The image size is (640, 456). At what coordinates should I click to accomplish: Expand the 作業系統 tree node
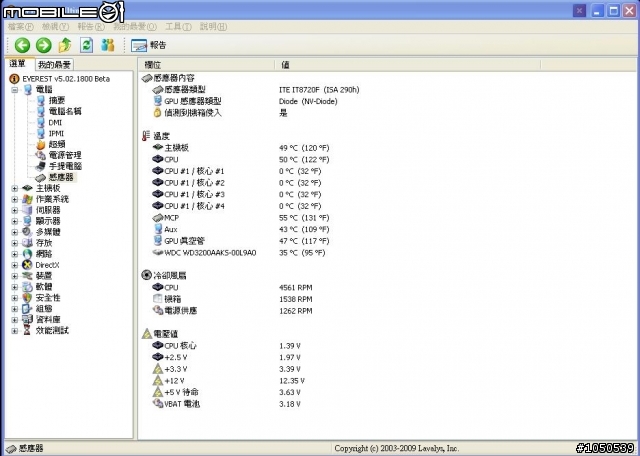(15, 199)
